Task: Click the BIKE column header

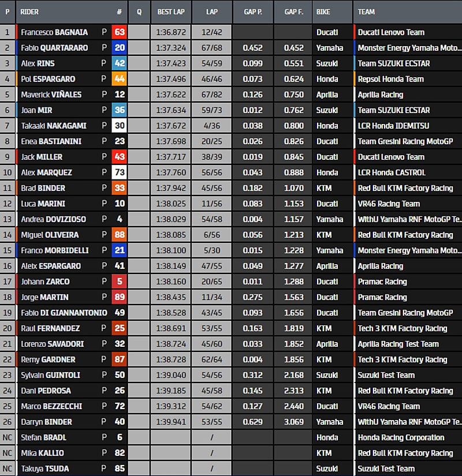Action: coord(324,12)
